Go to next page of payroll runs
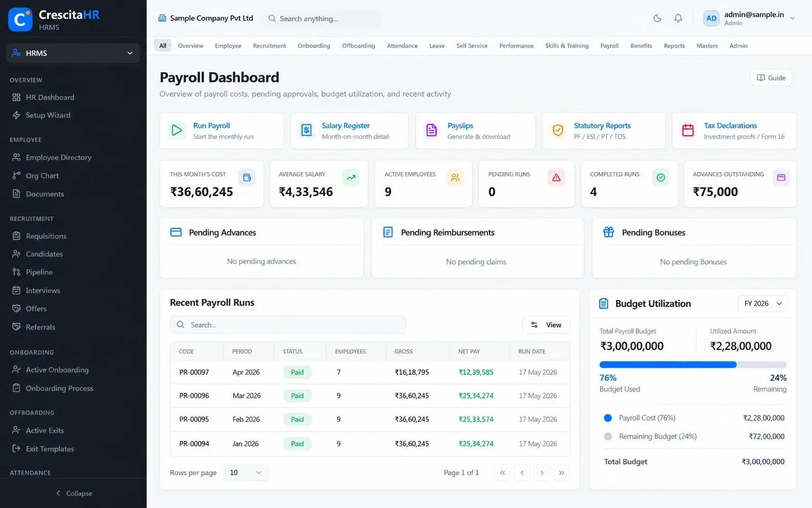Screen dimensions: 812x508 pos(542,473)
